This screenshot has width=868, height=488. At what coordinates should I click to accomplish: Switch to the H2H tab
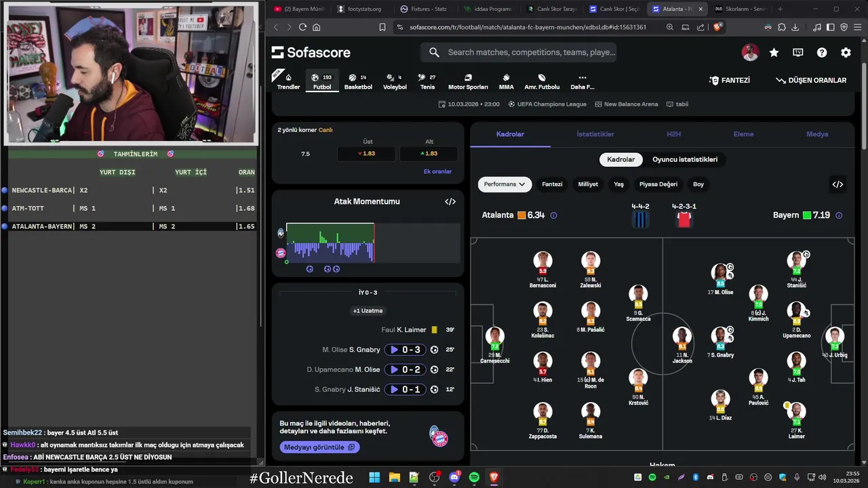(x=673, y=134)
